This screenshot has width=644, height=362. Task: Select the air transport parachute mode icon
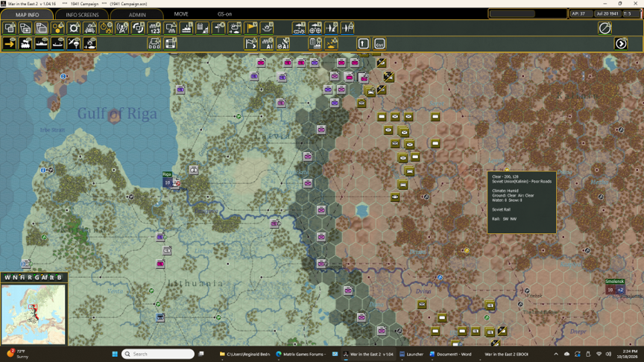pyautogui.click(x=74, y=43)
